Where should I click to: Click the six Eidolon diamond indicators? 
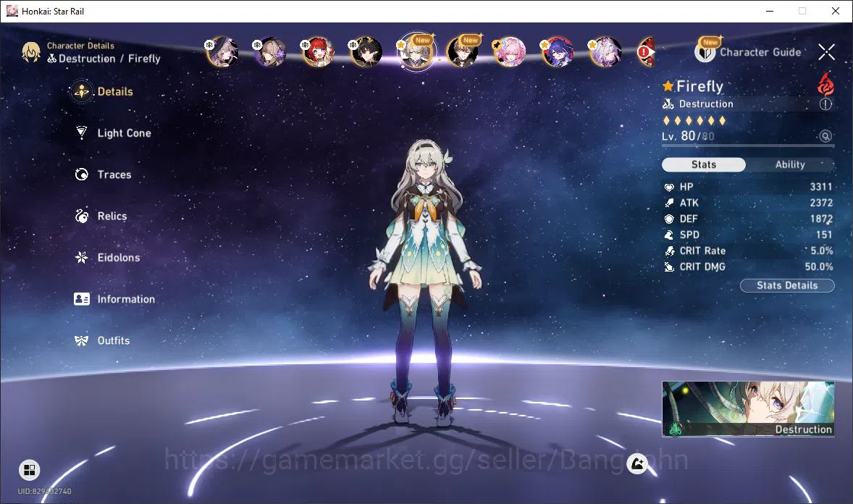tap(694, 120)
